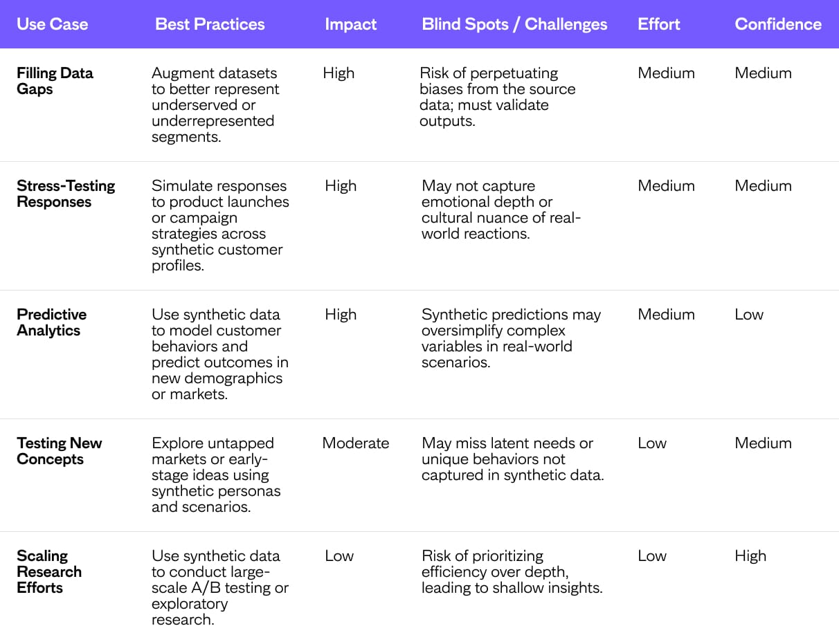Click the Stress-Testing Responses row title

(x=66, y=194)
